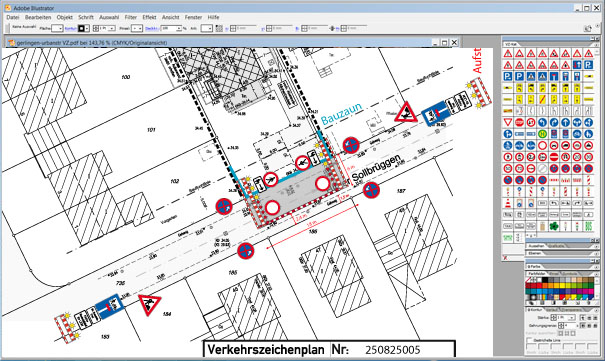Open the Kontur stroke color dropdown
This screenshot has width=605, height=361.
(87, 28)
